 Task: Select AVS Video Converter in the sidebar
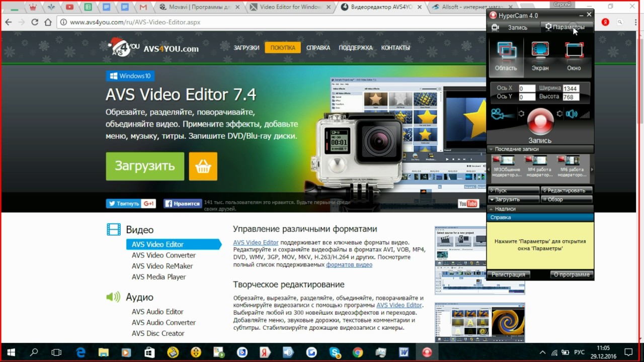(164, 255)
